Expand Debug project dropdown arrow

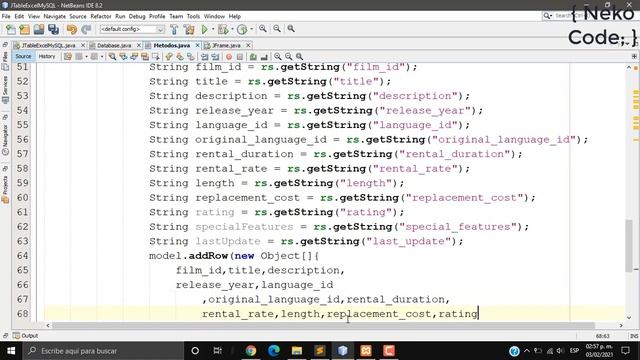(x=232, y=29)
